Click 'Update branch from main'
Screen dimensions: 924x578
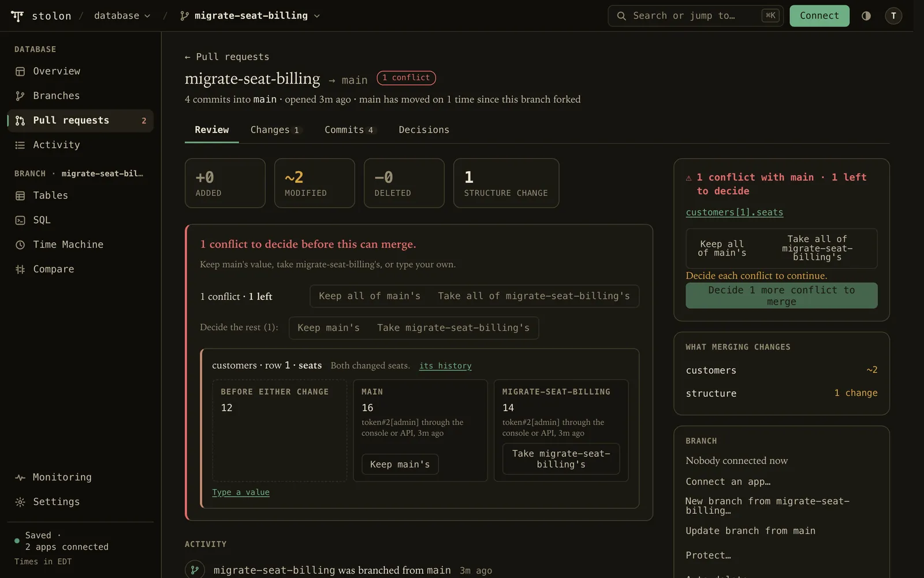click(x=751, y=531)
